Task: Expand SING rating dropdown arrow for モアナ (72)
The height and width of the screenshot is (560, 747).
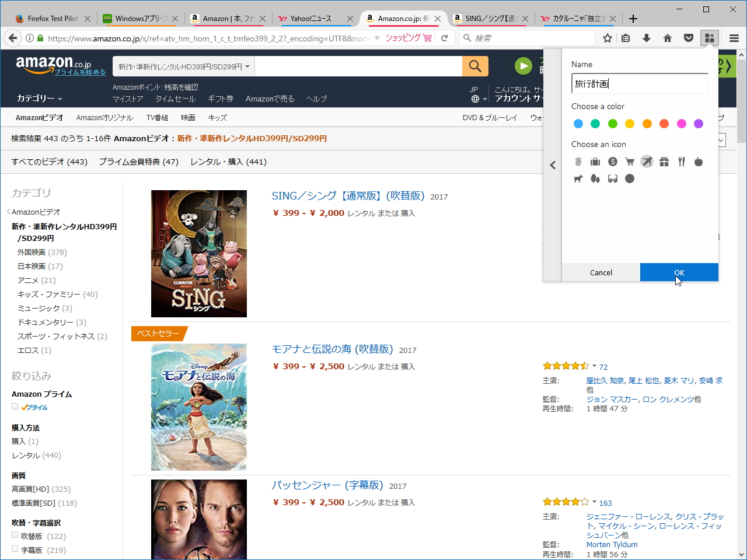Action: pyautogui.click(x=594, y=366)
